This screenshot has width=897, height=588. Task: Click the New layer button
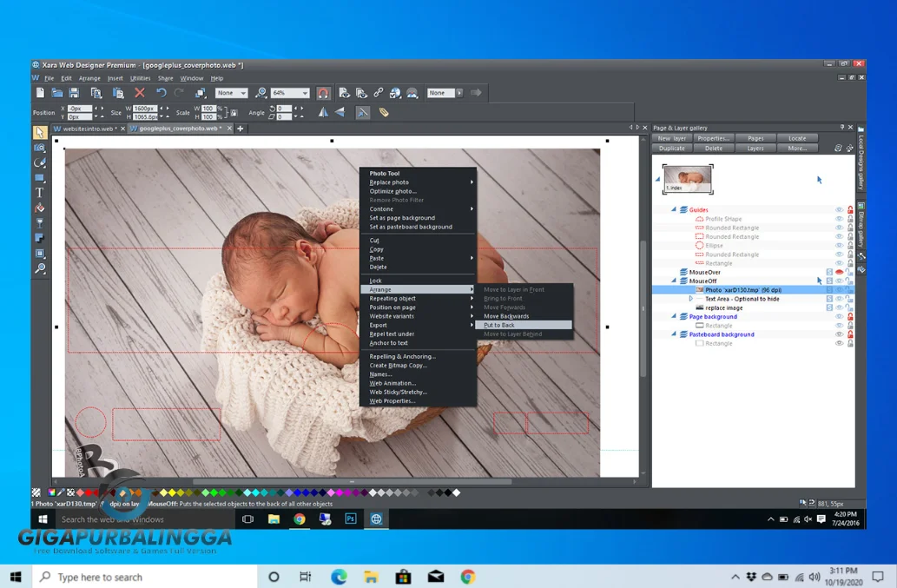670,138
